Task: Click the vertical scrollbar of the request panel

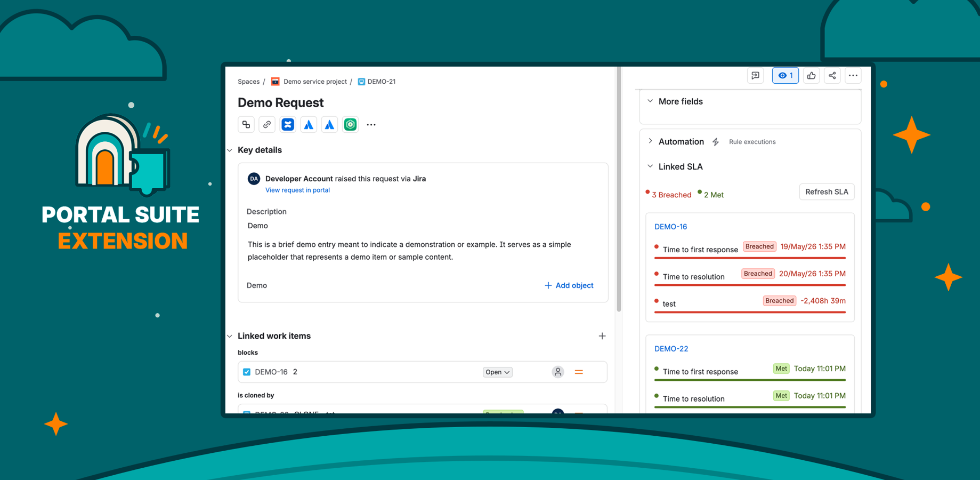Action: click(x=619, y=189)
